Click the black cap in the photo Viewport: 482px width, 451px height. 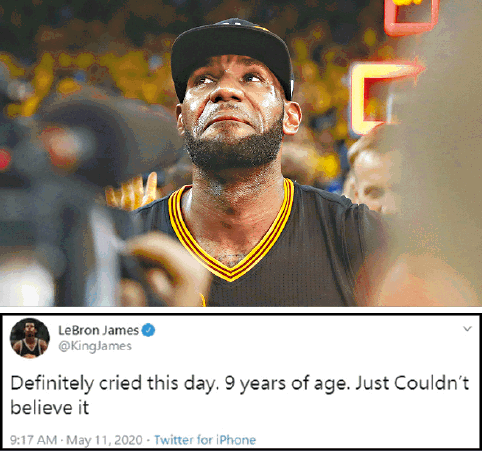click(232, 55)
